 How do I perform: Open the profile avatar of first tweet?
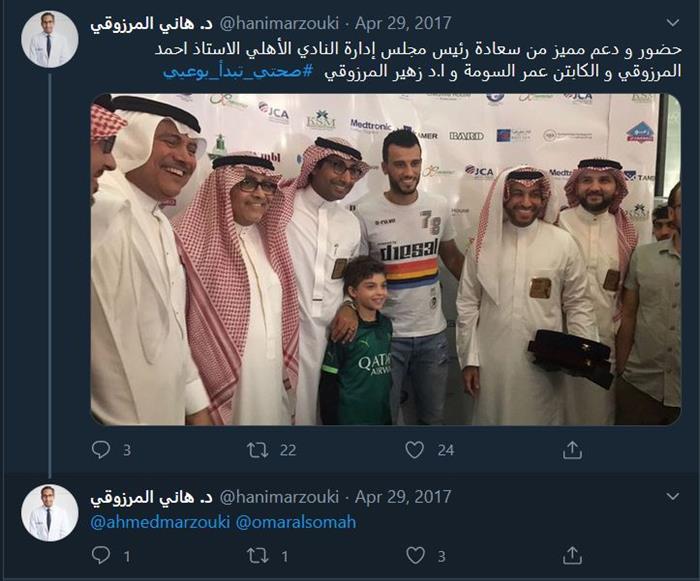50,39
